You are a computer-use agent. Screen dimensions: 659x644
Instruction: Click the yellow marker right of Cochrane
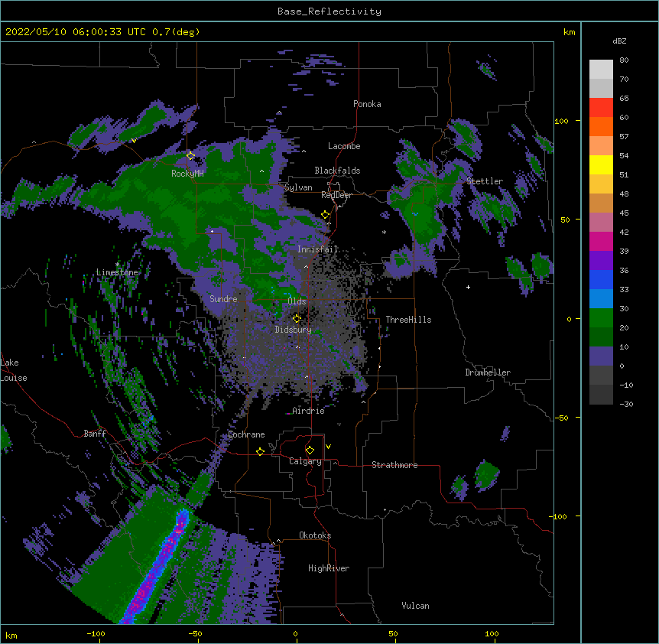[x=260, y=451]
